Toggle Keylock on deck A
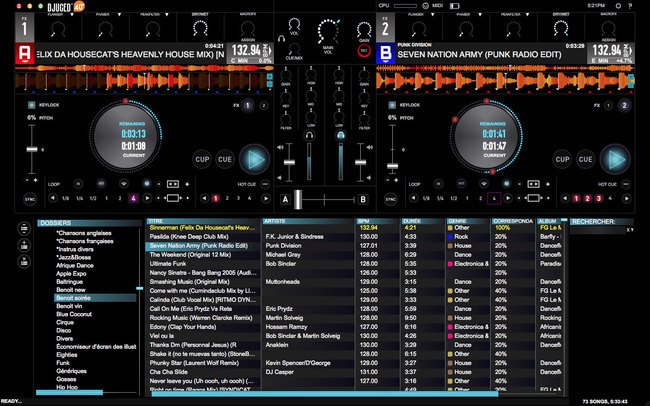Screen dimensions: 650x406 click(x=32, y=105)
